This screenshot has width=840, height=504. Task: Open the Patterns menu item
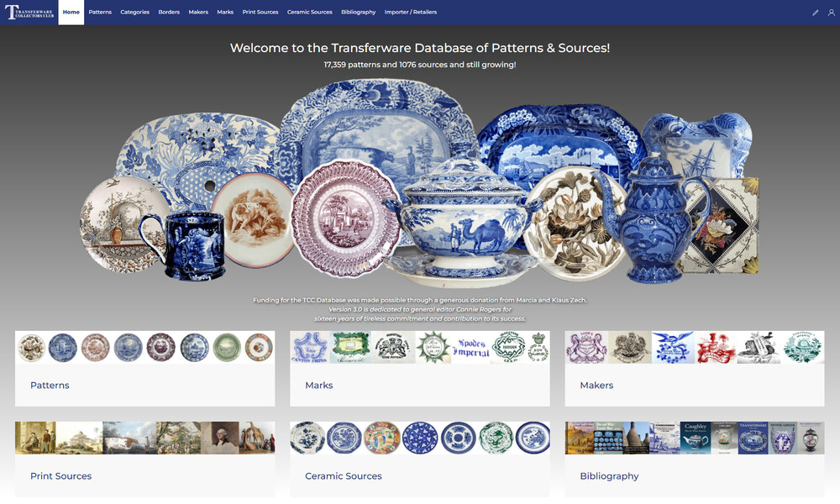pos(100,13)
